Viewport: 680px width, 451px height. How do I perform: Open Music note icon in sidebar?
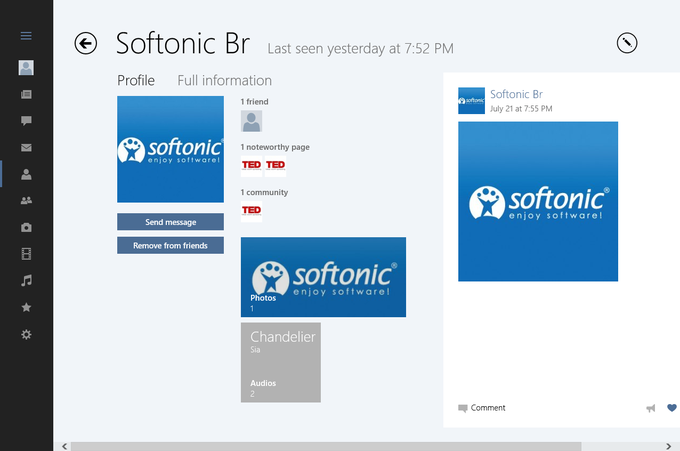point(26,281)
